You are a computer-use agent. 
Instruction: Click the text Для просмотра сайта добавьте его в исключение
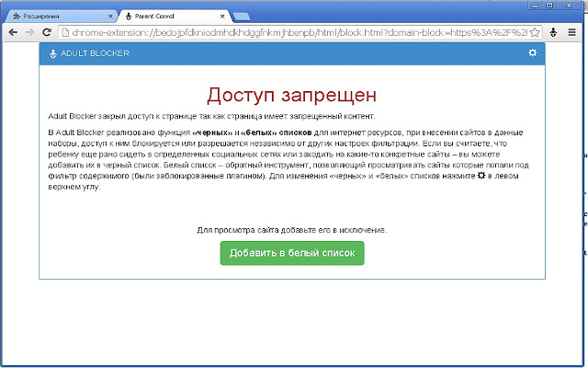coord(292,230)
